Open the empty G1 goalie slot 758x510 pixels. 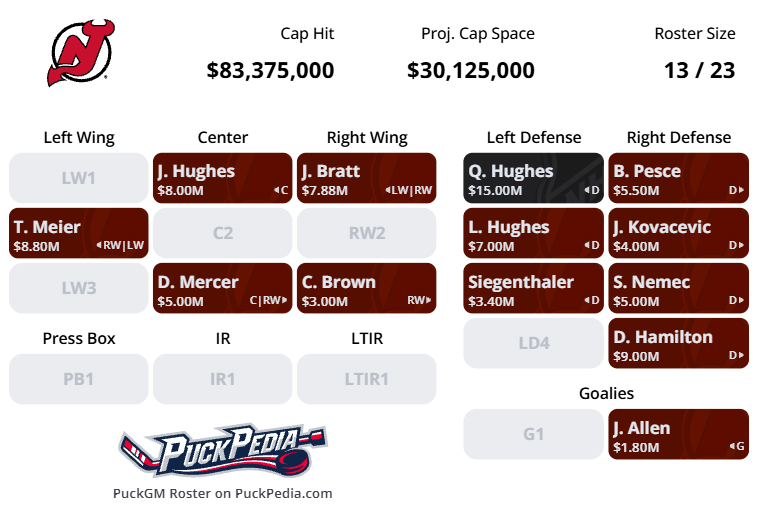pos(534,435)
